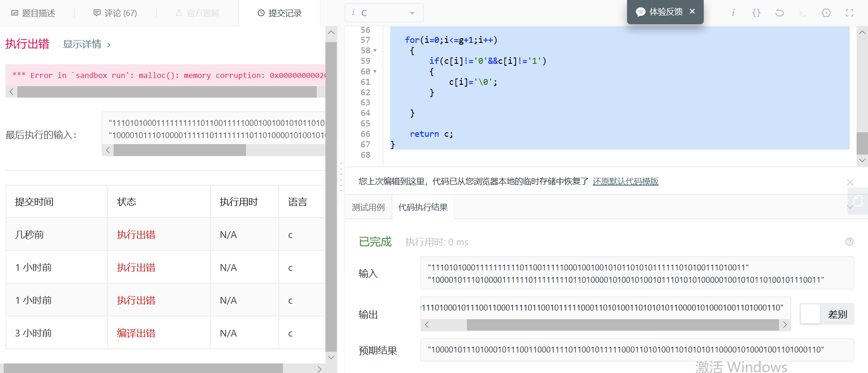
Task: Select 代码执行结果 tab
Action: pos(423,207)
